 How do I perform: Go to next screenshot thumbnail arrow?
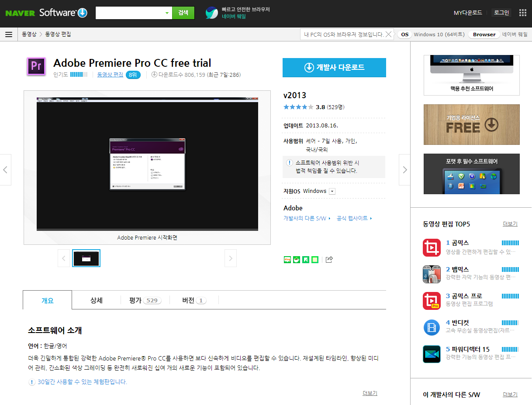point(231,258)
